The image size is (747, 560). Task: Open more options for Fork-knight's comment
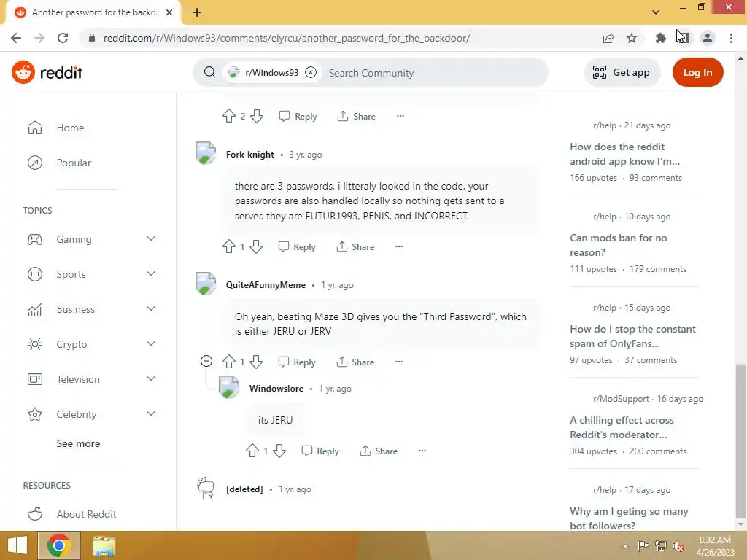tap(399, 246)
